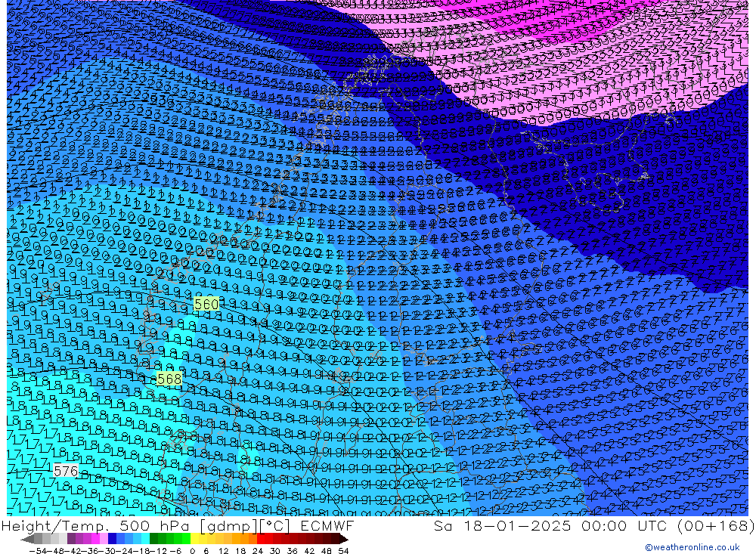Screen dimensions: 756x554
Task: Click the '30' legend scale value
Action: click(275, 551)
